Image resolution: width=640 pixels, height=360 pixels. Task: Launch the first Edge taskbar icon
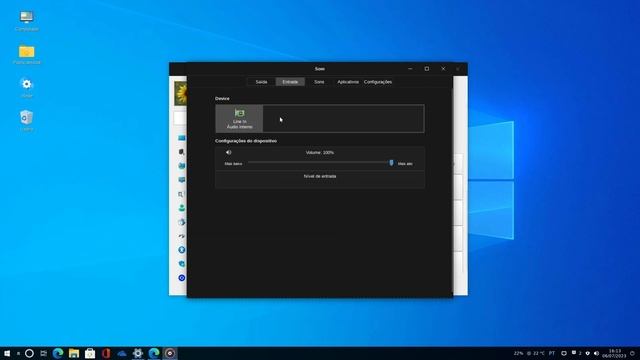pyautogui.click(x=58, y=353)
